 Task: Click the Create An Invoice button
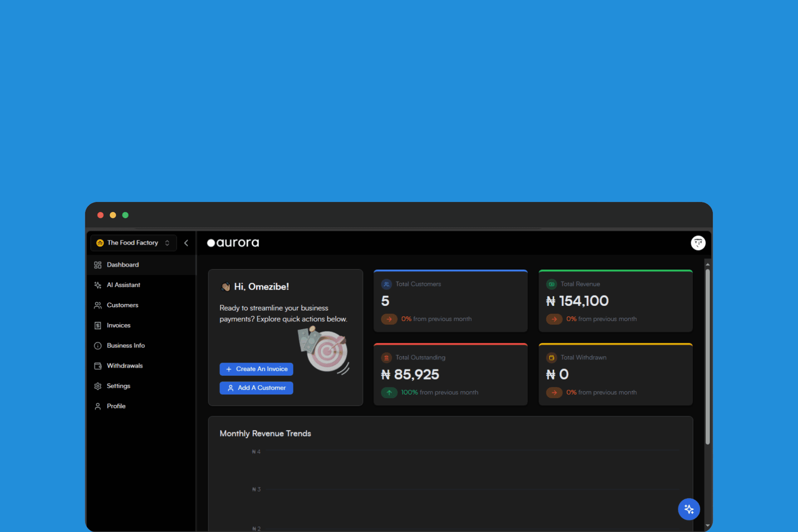tap(256, 369)
